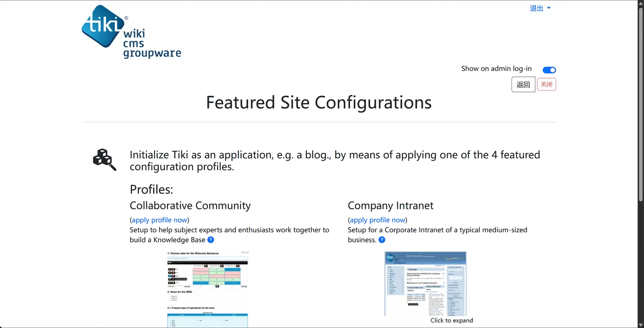Apply the Company Intranet profile now

pyautogui.click(x=377, y=220)
